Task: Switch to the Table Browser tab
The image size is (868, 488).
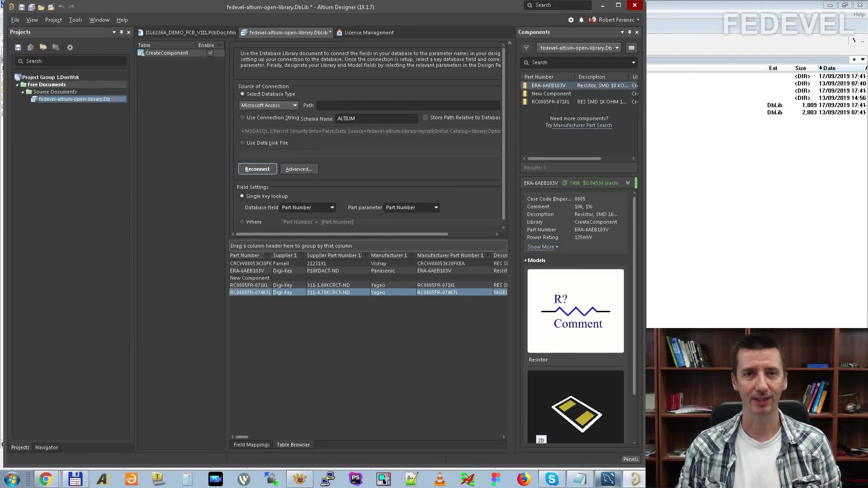Action: (x=293, y=445)
